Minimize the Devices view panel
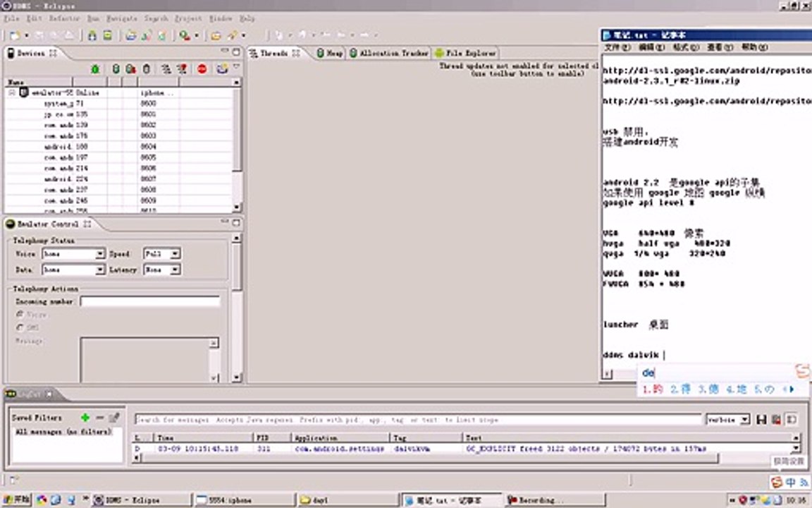 point(225,52)
